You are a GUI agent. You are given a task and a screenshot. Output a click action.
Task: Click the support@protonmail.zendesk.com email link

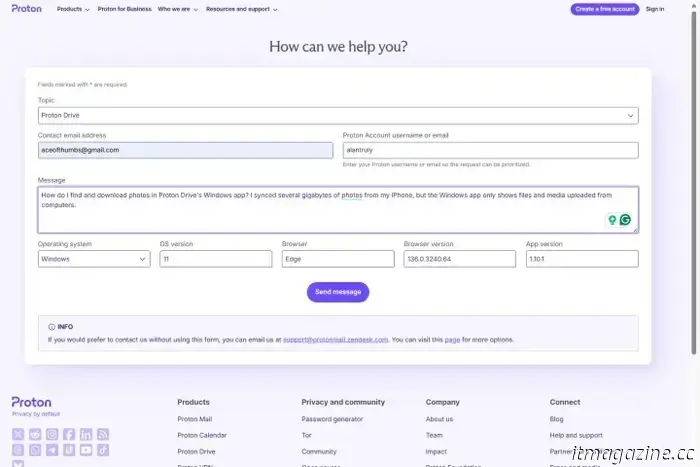click(x=335, y=340)
